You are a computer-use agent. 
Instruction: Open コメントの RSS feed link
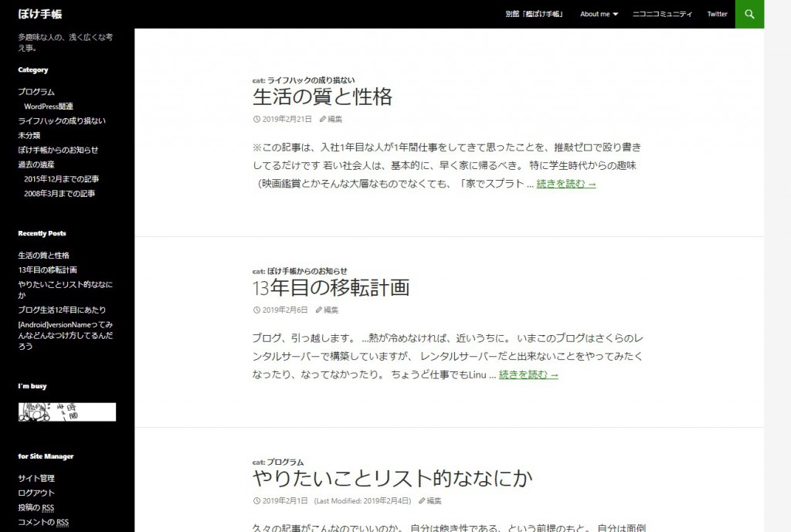(43, 523)
